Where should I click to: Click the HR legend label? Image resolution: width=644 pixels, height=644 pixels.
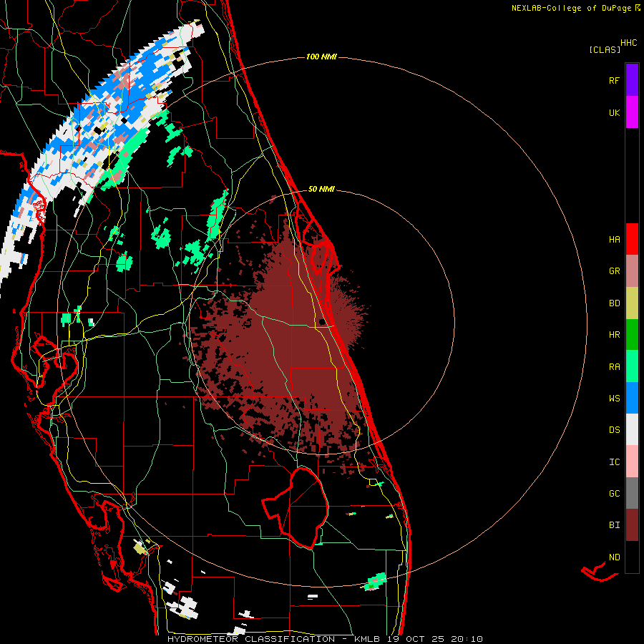pyautogui.click(x=614, y=335)
